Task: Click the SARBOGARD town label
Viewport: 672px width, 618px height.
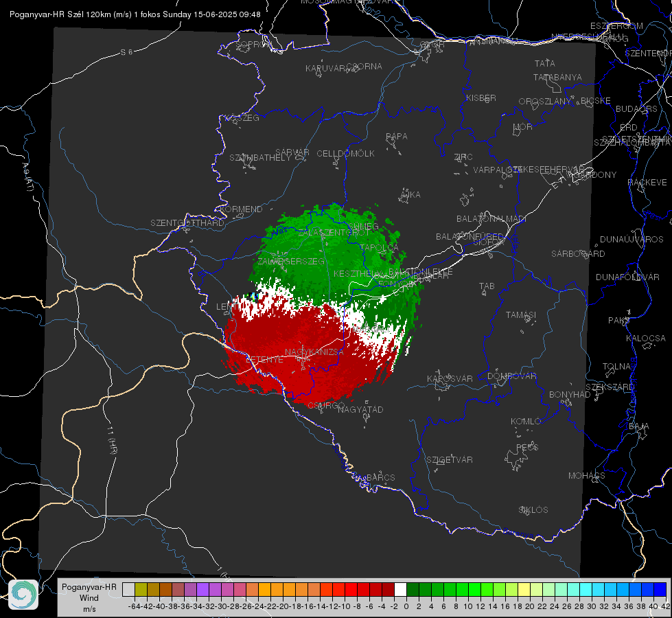Action: click(578, 254)
